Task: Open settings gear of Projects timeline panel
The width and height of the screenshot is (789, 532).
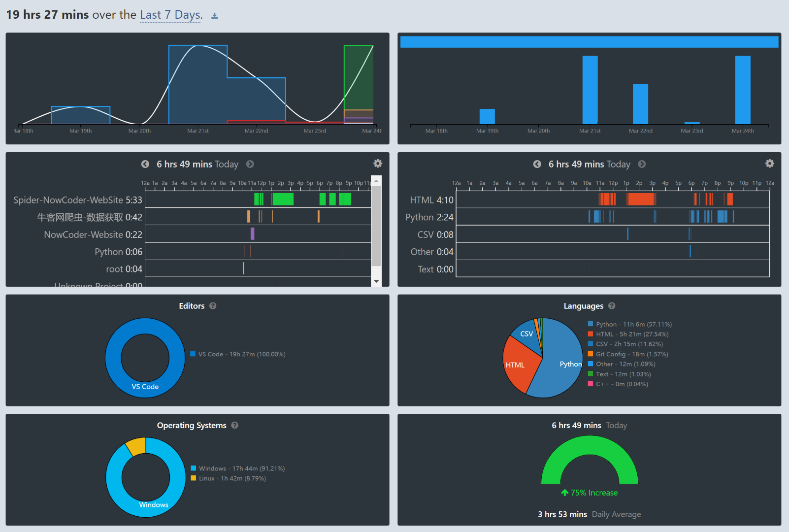Action: tap(378, 164)
